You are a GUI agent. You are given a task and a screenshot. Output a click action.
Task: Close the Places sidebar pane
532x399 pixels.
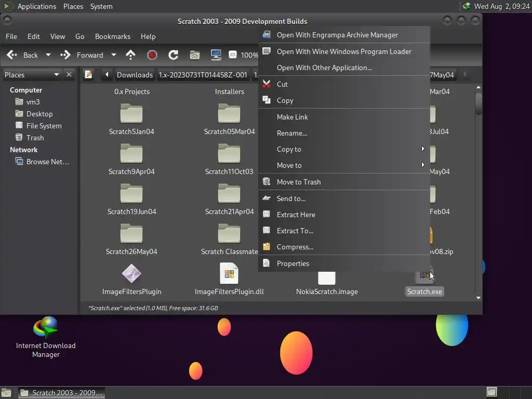69,75
